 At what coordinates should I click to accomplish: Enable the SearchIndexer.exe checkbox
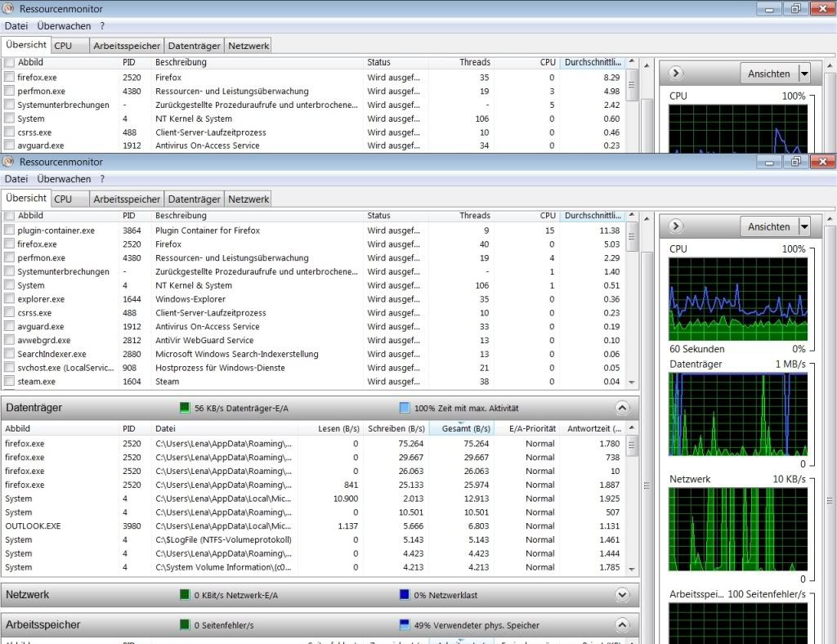[10, 354]
